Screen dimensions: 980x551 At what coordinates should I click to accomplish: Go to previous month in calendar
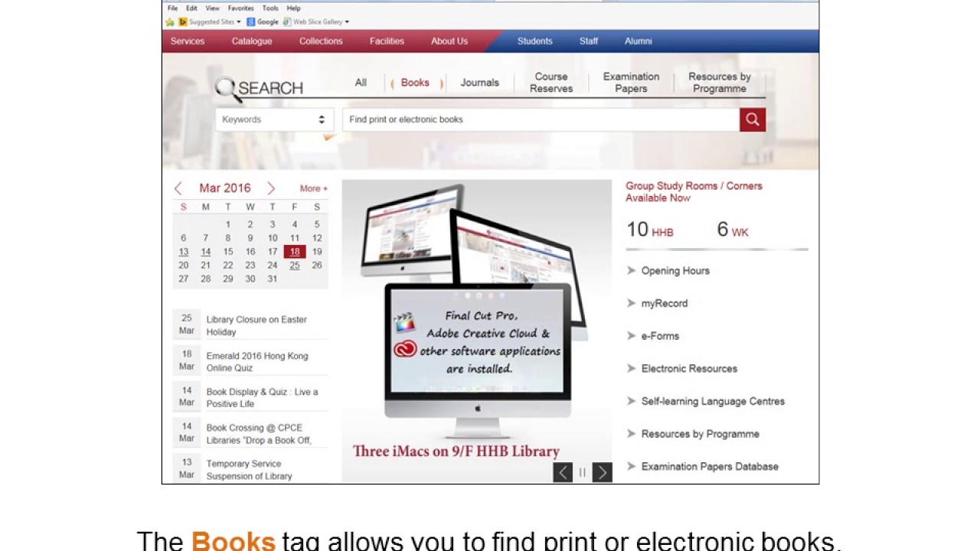(178, 188)
